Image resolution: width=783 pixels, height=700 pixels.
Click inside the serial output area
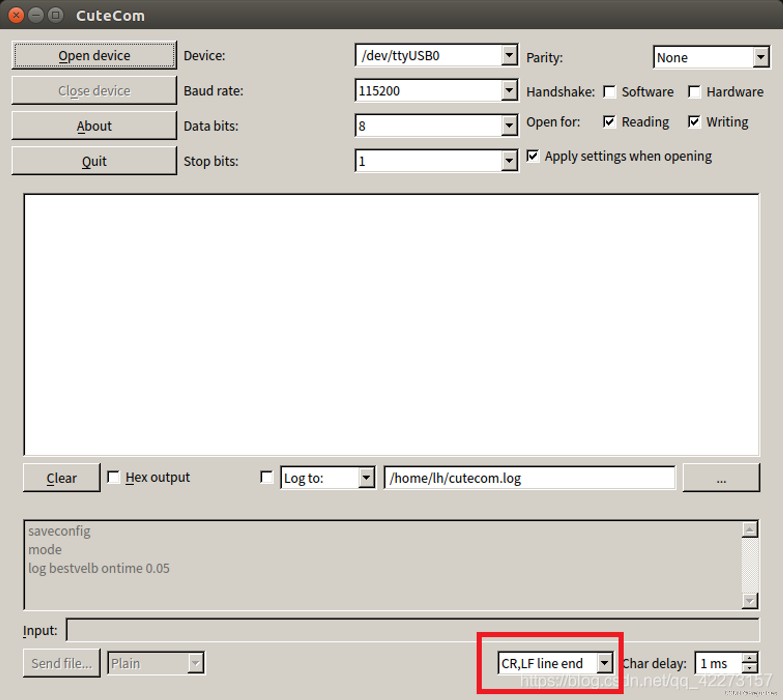[391, 325]
